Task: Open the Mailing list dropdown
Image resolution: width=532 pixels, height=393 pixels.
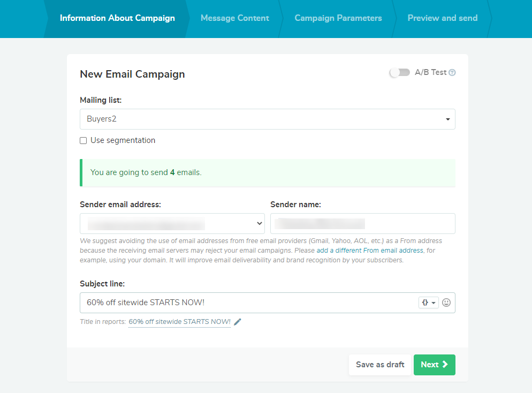Action: (x=447, y=119)
